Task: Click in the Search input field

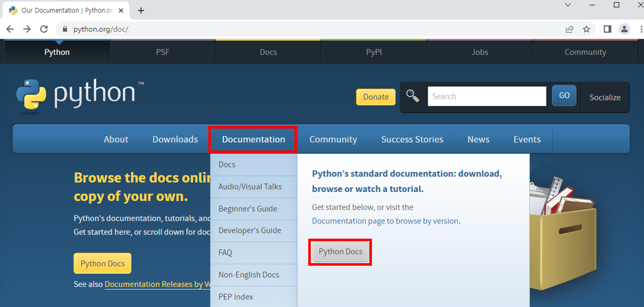Action: click(x=487, y=96)
